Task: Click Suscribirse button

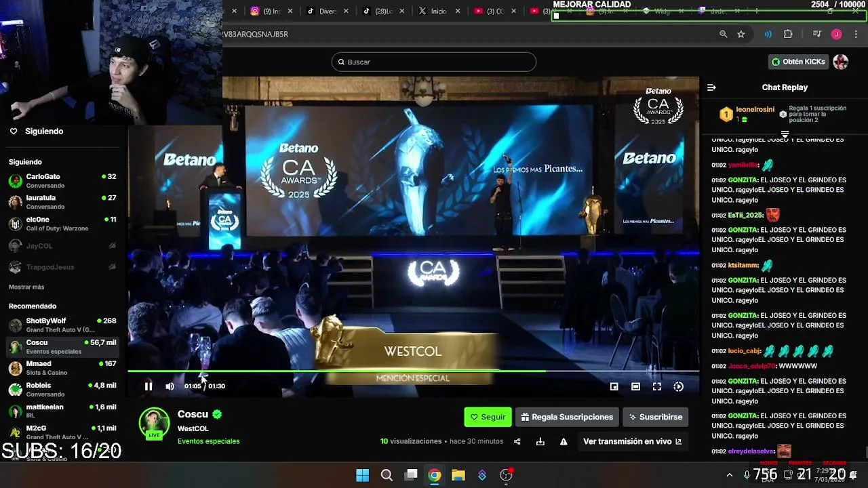Action: click(656, 417)
